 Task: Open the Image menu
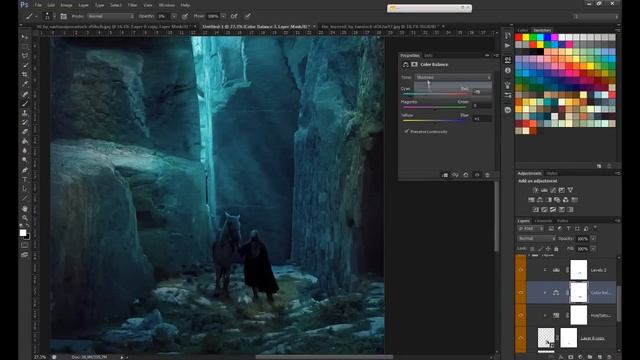click(x=66, y=5)
